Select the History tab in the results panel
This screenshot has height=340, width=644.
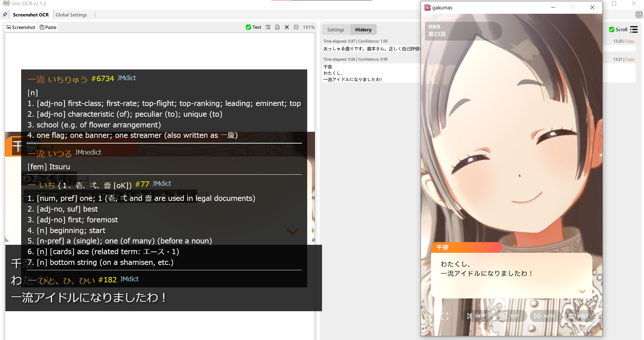click(x=363, y=30)
